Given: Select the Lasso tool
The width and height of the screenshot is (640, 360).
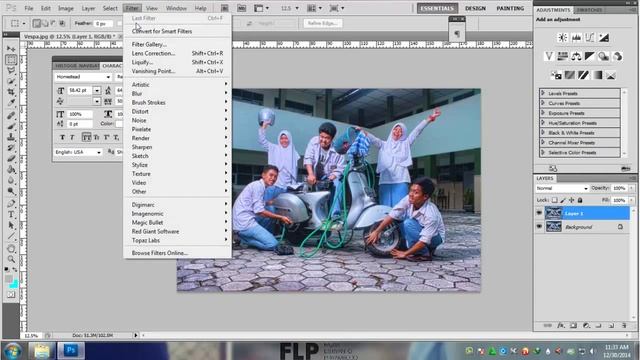Looking at the screenshot, I should (11, 70).
